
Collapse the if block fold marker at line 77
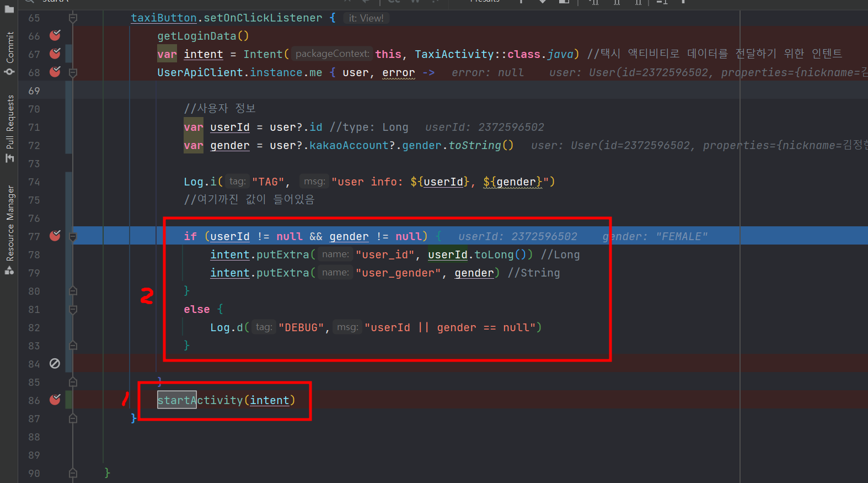73,236
